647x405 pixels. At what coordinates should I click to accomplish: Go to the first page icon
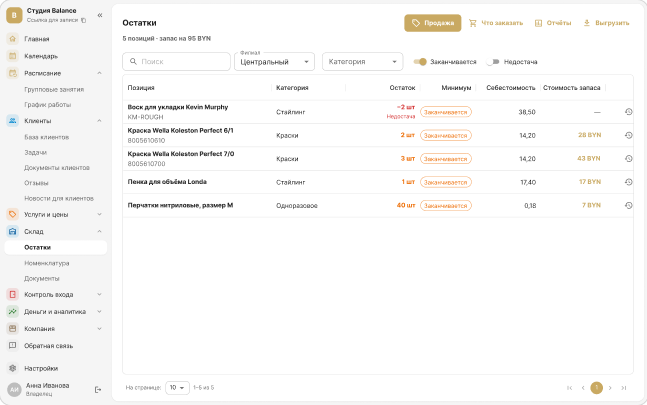tap(569, 388)
